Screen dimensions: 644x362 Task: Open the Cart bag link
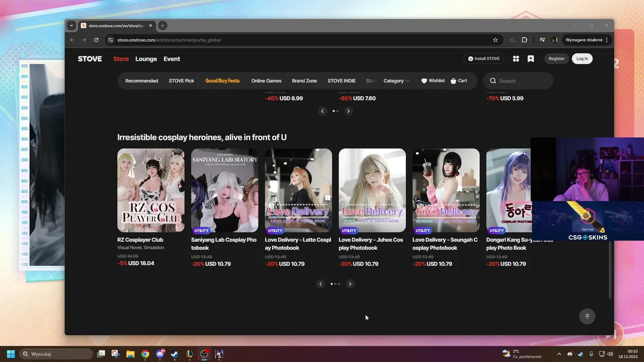459,81
